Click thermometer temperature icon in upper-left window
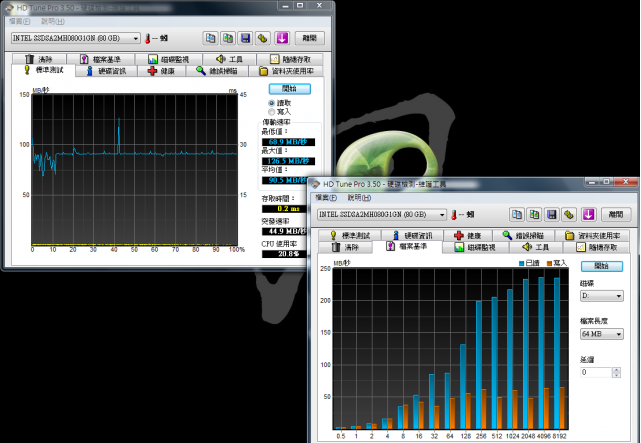This screenshot has width=641, height=443. [147, 38]
